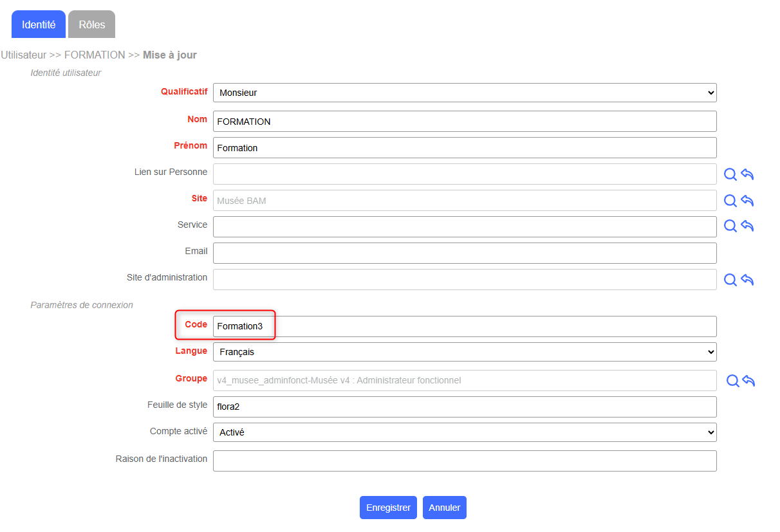Expand the Langue dropdown
Image resolution: width=780 pixels, height=532 pixels.
pos(465,352)
